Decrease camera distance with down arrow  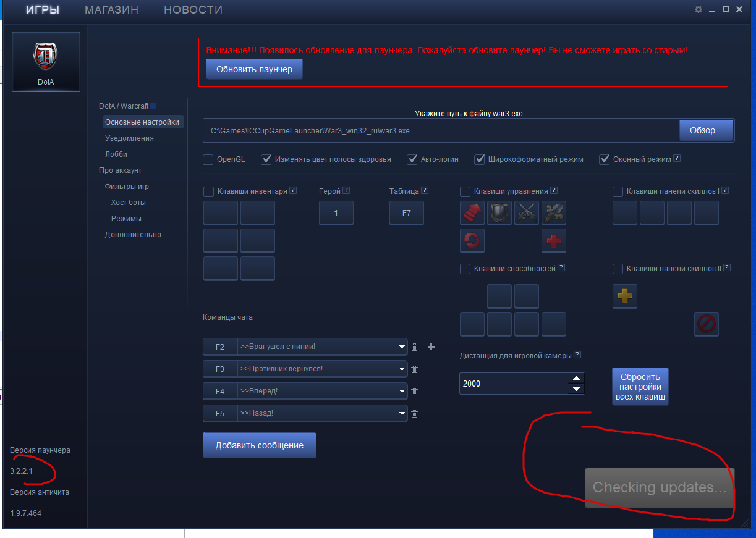coord(576,389)
